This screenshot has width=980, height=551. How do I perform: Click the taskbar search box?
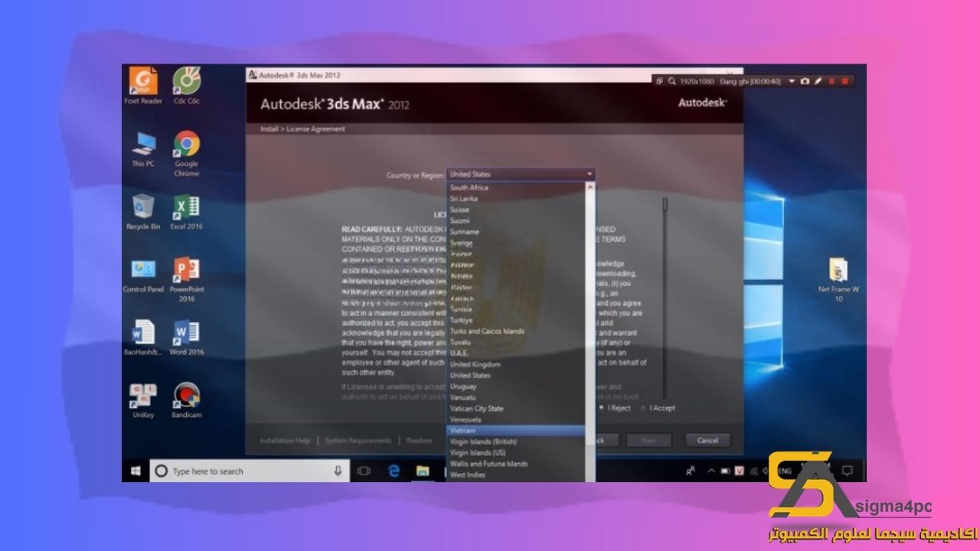point(249,471)
